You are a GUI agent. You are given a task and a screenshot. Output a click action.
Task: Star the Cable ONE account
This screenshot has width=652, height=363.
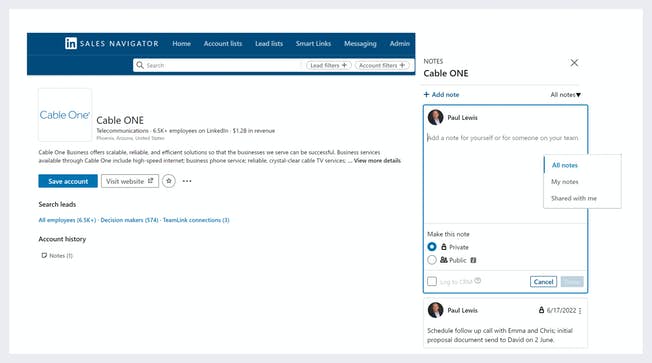point(168,181)
